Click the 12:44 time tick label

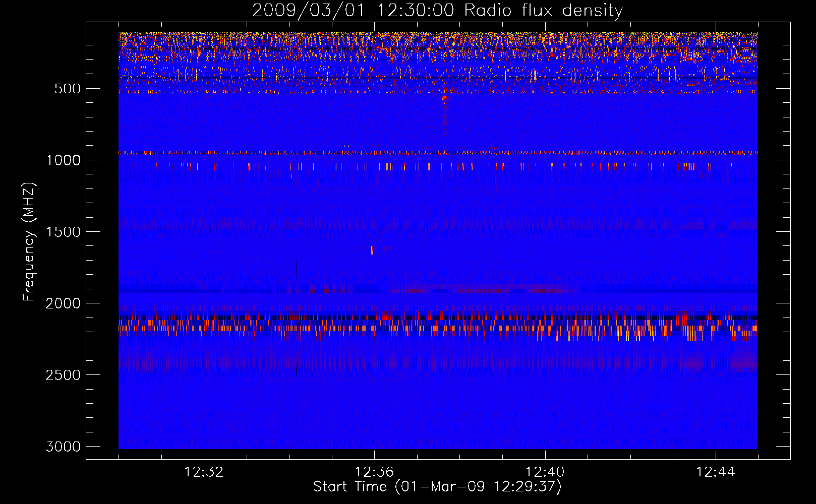point(716,472)
